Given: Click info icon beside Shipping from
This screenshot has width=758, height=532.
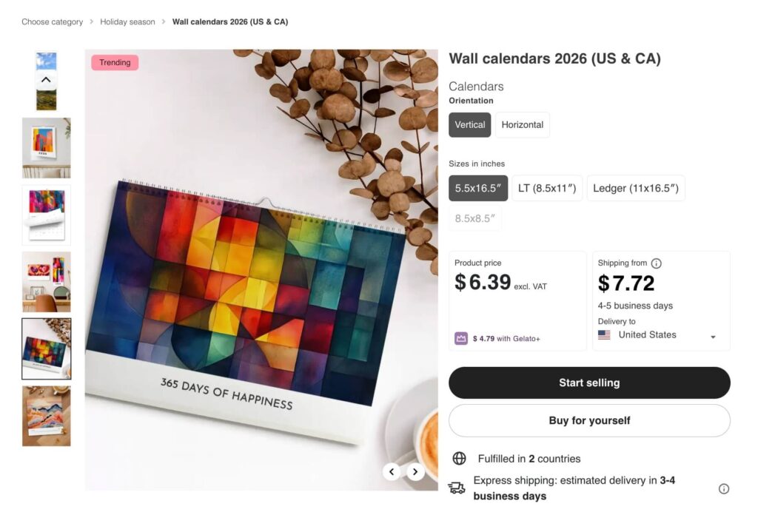Looking at the screenshot, I should pos(656,263).
